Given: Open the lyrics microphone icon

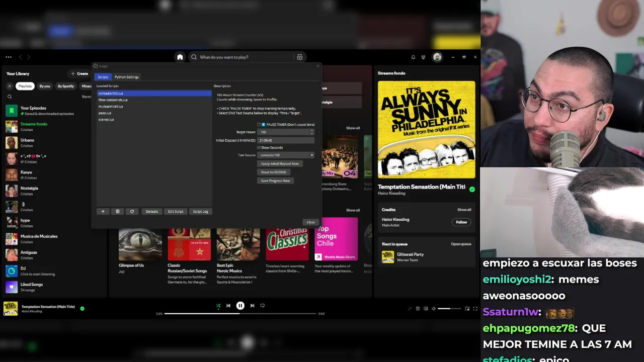Looking at the screenshot, I should pyautogui.click(x=410, y=308).
